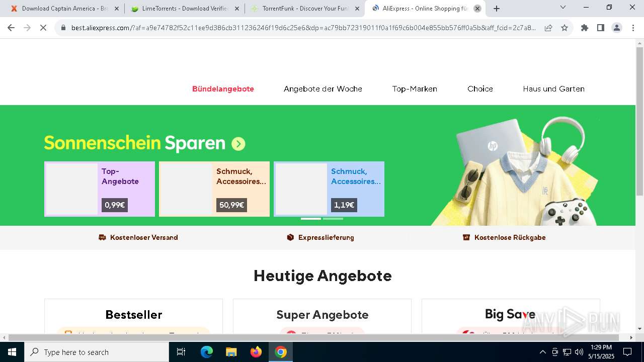
Task: Click Expresslieferung box icon
Action: tap(290, 237)
